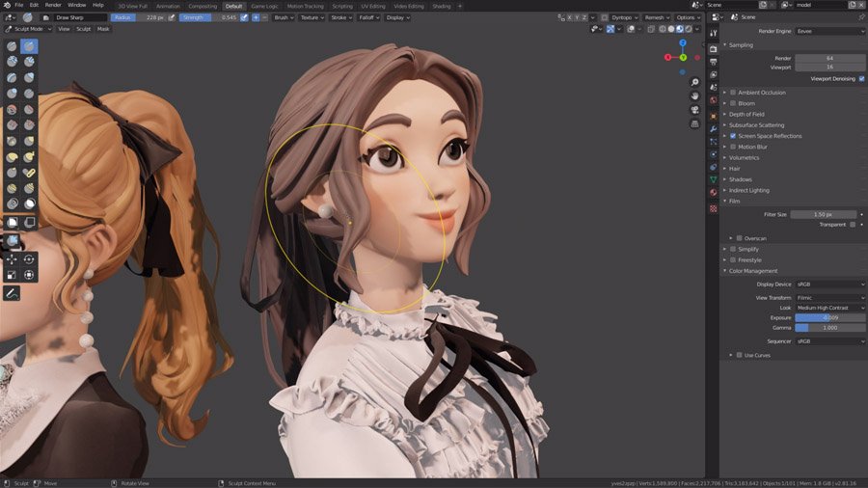The width and height of the screenshot is (868, 488).
Task: Select the Move transform tool
Action: (x=12, y=258)
